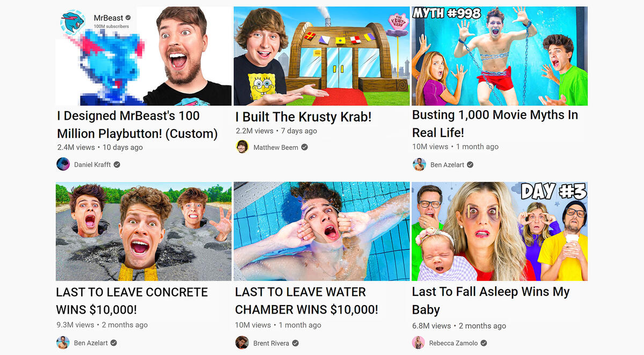644x355 pixels.
Task: Click title "LAST TO LEAVE CONCRETE WINS $10,000!"
Action: tap(132, 301)
